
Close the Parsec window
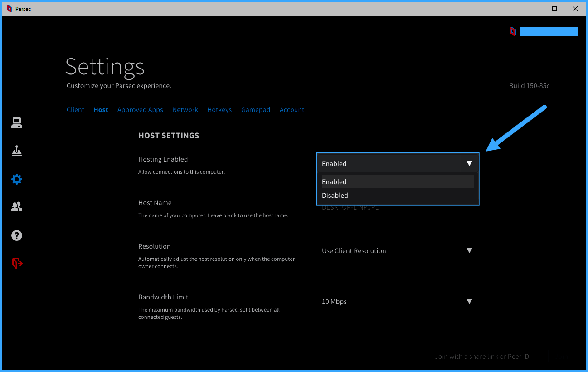[575, 9]
